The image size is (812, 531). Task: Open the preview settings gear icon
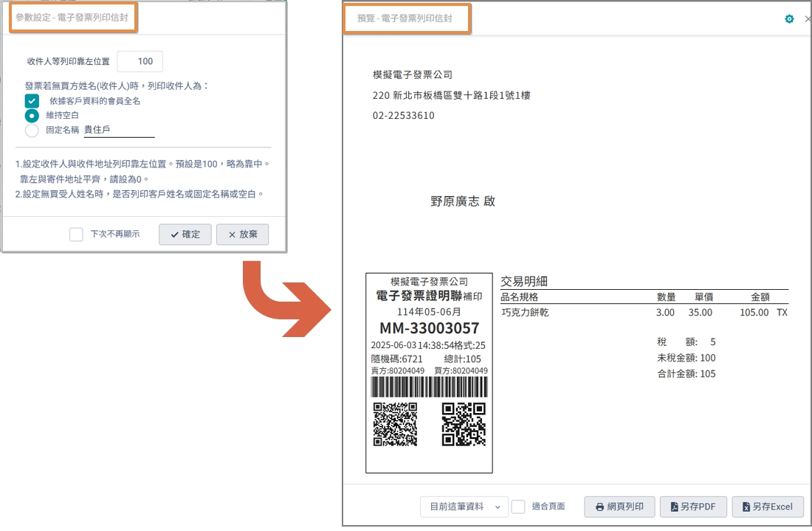789,18
